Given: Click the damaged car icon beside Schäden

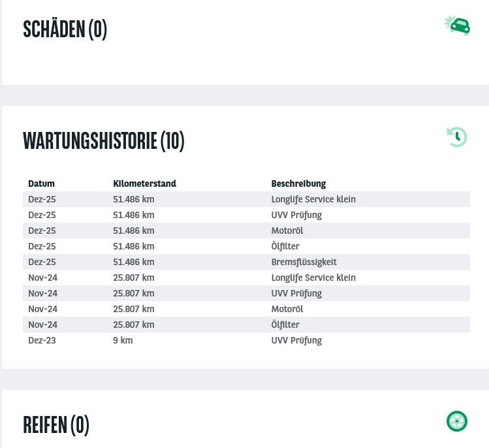Looking at the screenshot, I should coord(458,26).
